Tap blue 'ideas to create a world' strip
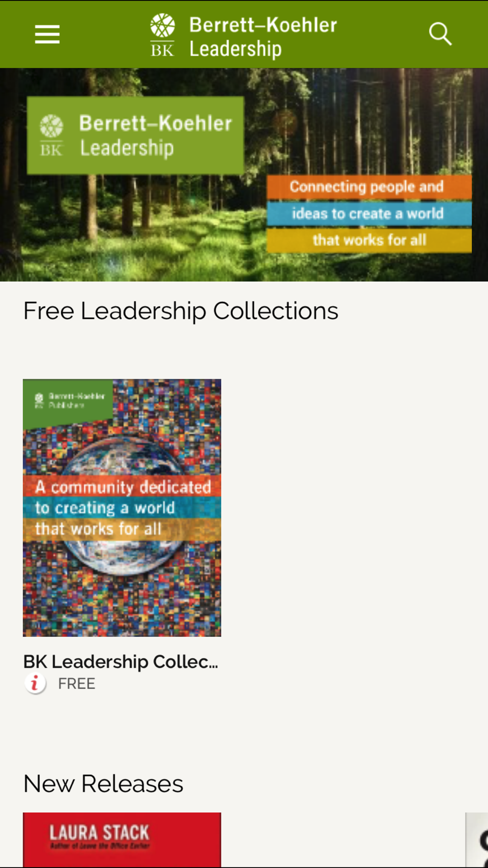Viewport: 488px width, 868px height. pyautogui.click(x=369, y=213)
